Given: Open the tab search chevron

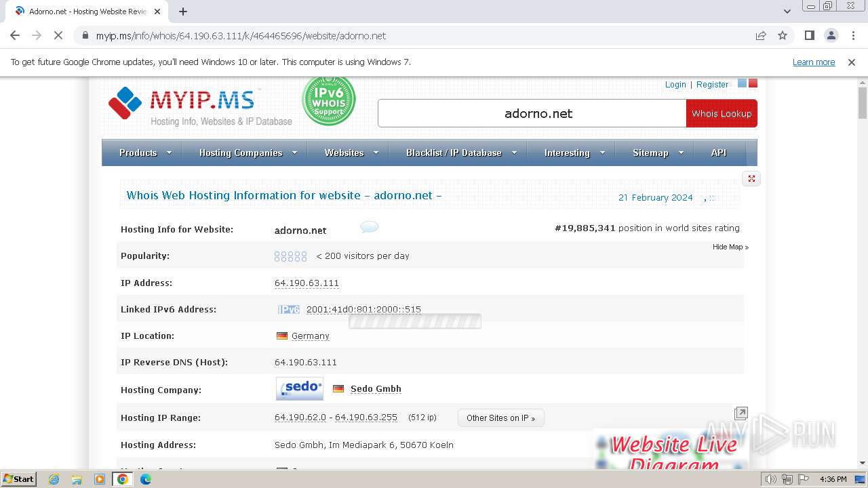Looking at the screenshot, I should [x=787, y=12].
